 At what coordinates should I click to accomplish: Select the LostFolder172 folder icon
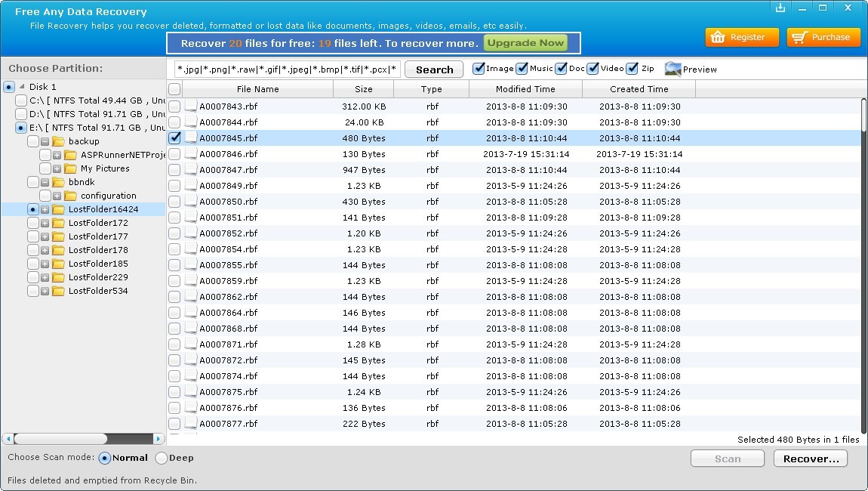tap(59, 222)
